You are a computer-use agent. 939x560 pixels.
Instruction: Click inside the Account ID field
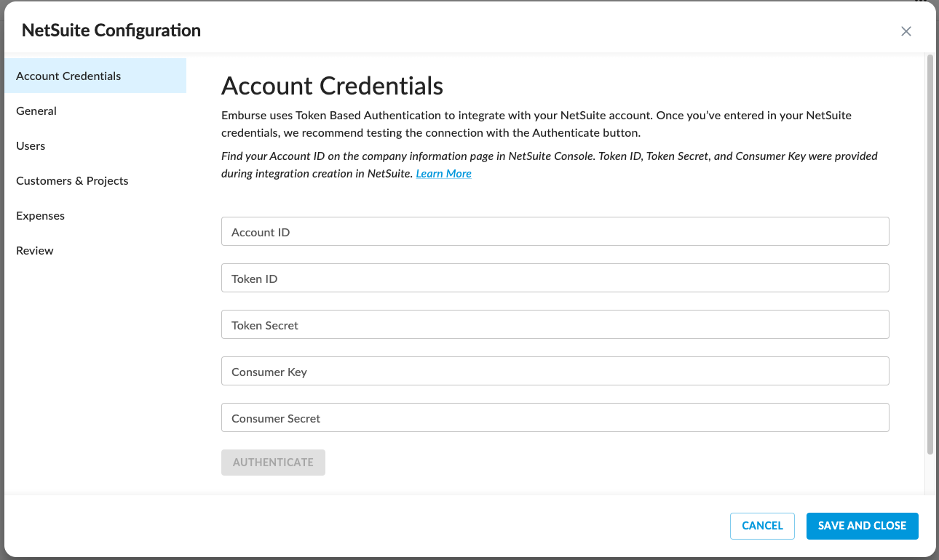coord(555,231)
